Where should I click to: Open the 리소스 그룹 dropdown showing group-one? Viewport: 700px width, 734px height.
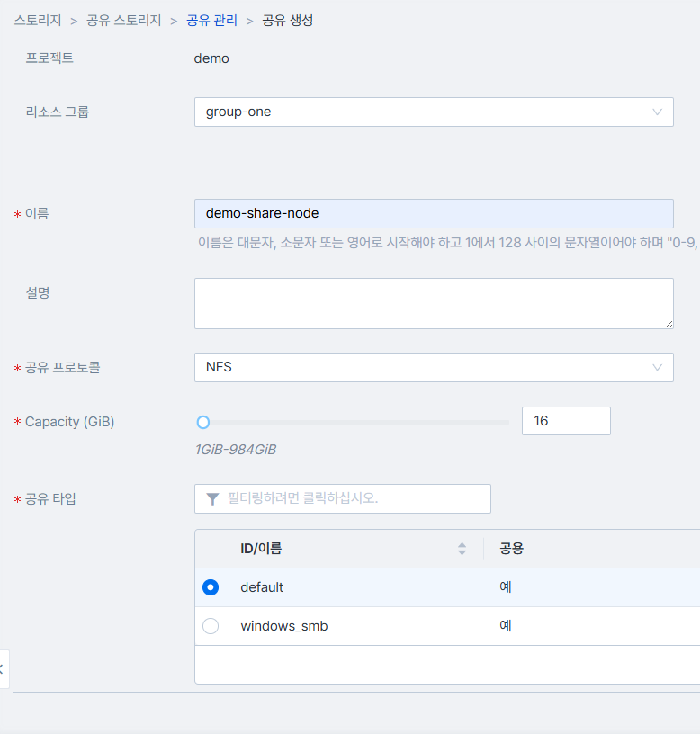433,112
